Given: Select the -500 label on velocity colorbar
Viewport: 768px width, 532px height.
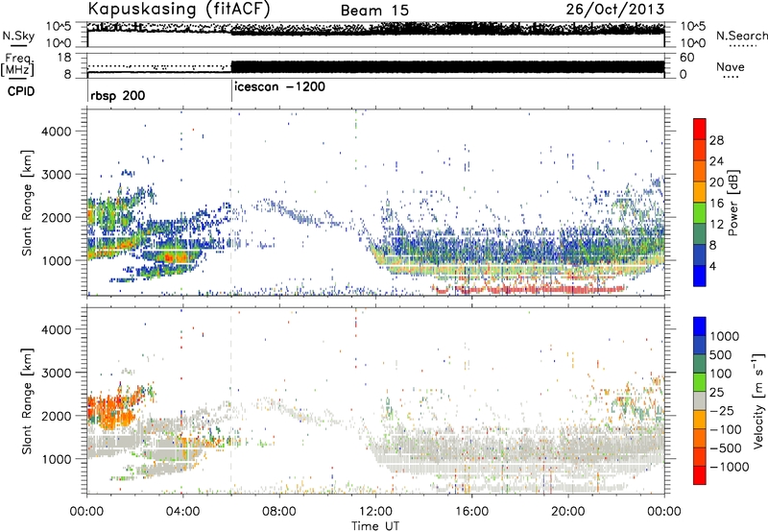Looking at the screenshot, I should pos(726,448).
